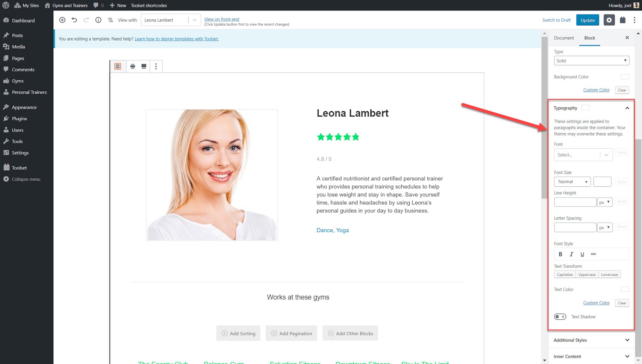This screenshot has height=364, width=642.
Task: Apply underline font style
Action: [x=582, y=254]
